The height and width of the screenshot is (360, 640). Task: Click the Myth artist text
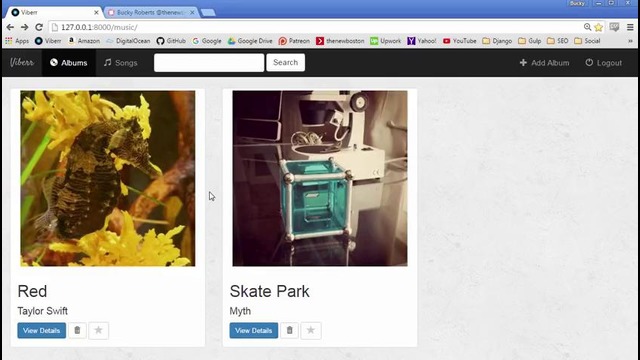pyautogui.click(x=240, y=311)
